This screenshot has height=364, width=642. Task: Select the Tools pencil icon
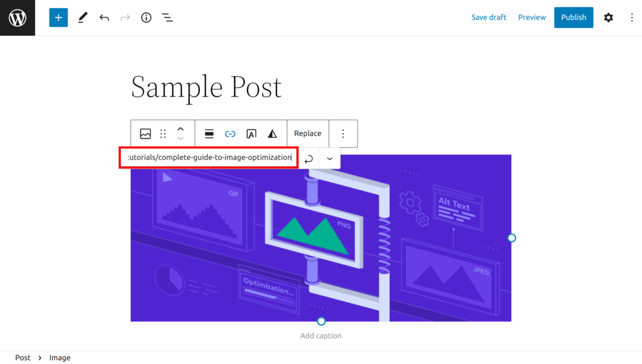click(x=82, y=17)
